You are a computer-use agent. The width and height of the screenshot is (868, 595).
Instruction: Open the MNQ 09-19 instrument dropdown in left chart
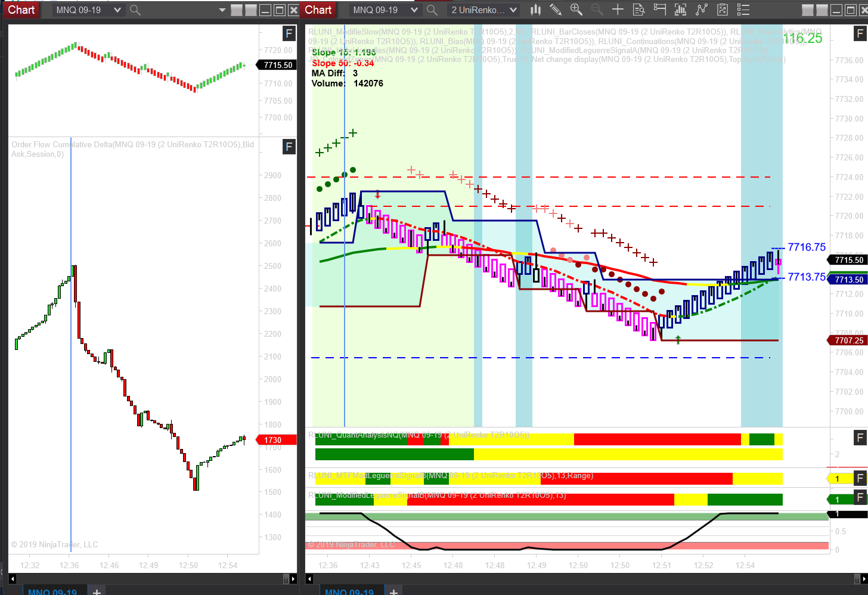click(x=88, y=10)
